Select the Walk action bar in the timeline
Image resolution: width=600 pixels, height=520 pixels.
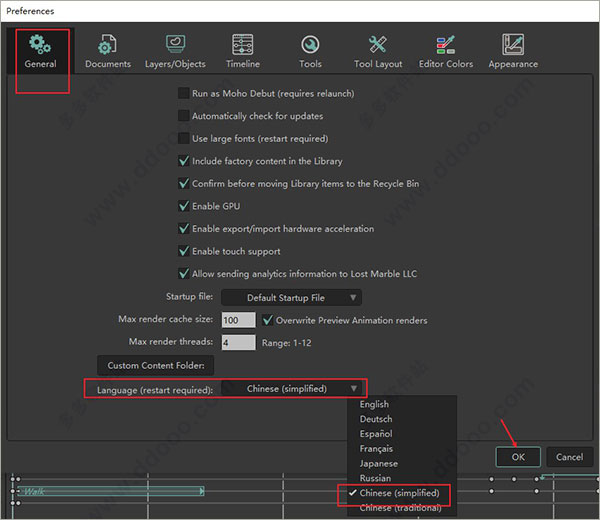pos(111,491)
